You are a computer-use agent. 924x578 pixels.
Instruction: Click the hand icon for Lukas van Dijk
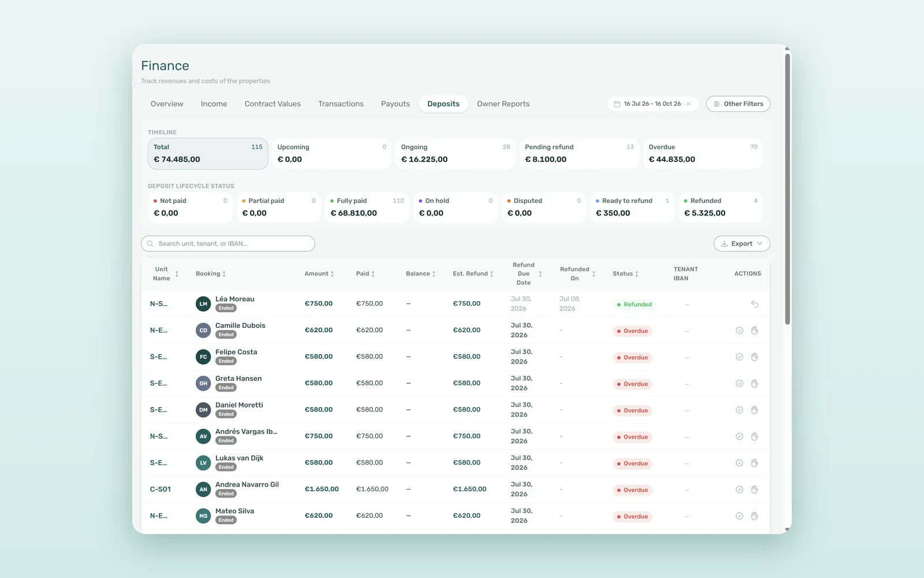[x=754, y=463]
